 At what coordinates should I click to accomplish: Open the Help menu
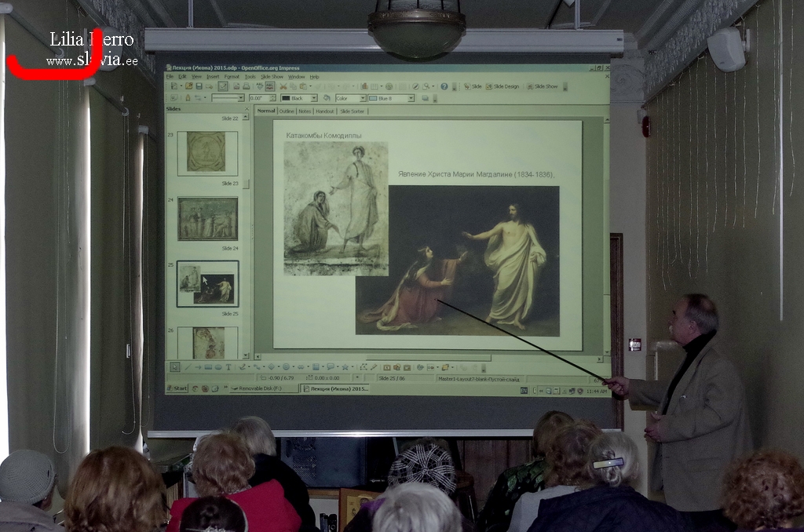click(x=314, y=77)
